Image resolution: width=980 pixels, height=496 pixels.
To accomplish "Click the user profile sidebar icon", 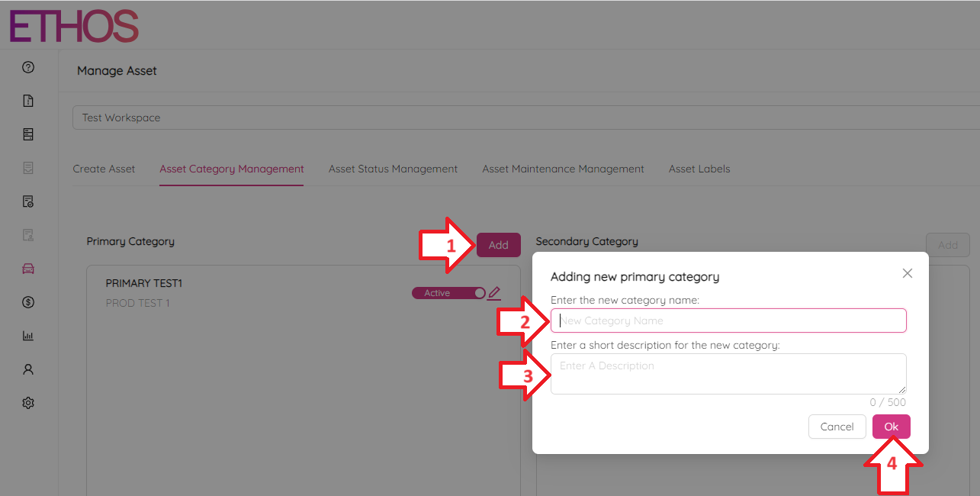I will click(28, 369).
